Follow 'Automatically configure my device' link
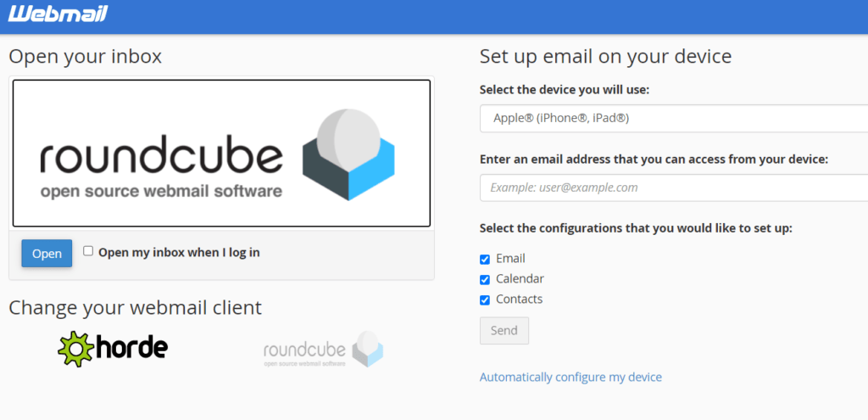This screenshot has width=868, height=420. (x=570, y=378)
